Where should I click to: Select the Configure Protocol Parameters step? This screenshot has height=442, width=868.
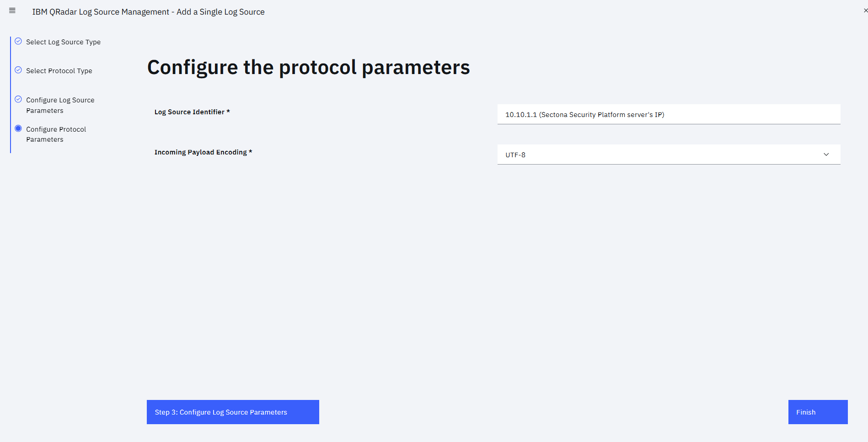coord(55,134)
